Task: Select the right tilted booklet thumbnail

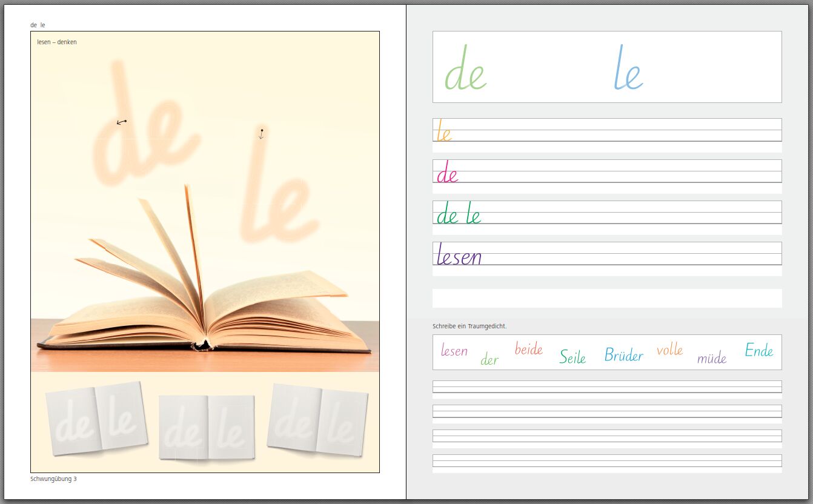Action: [317, 420]
